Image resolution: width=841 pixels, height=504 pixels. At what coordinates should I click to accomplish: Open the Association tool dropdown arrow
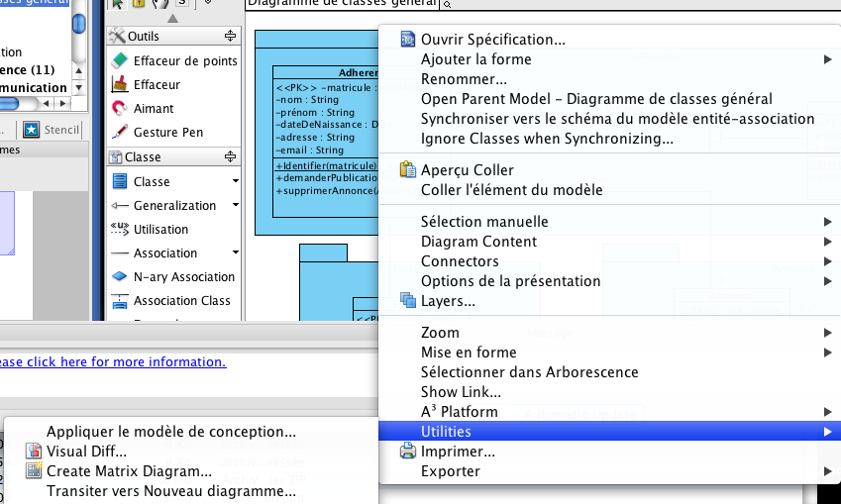tap(236, 252)
